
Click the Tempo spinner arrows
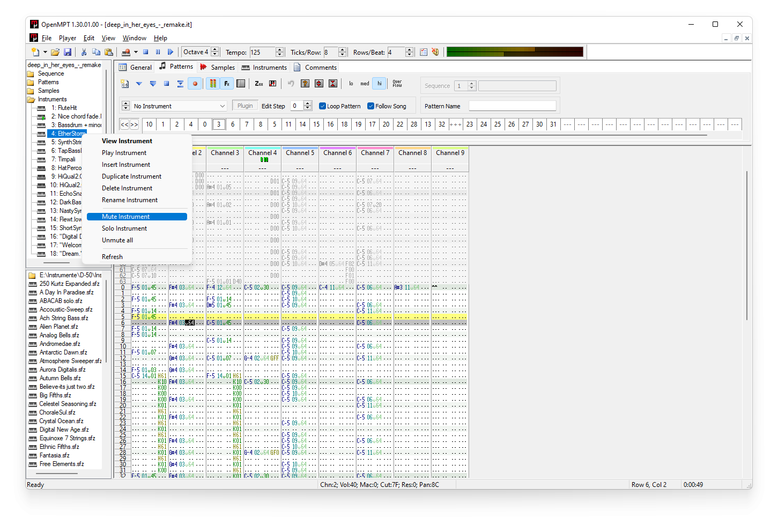click(279, 52)
